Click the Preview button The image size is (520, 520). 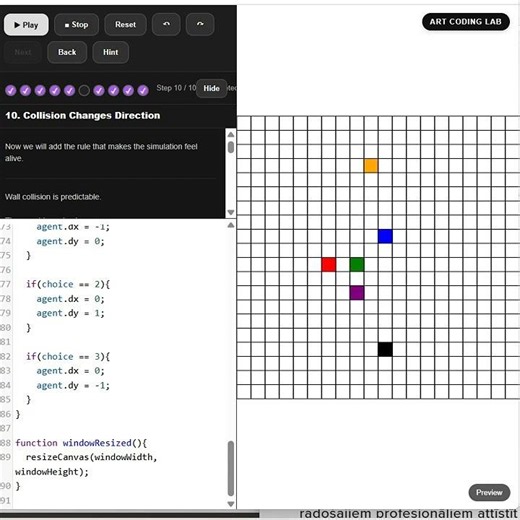489,492
